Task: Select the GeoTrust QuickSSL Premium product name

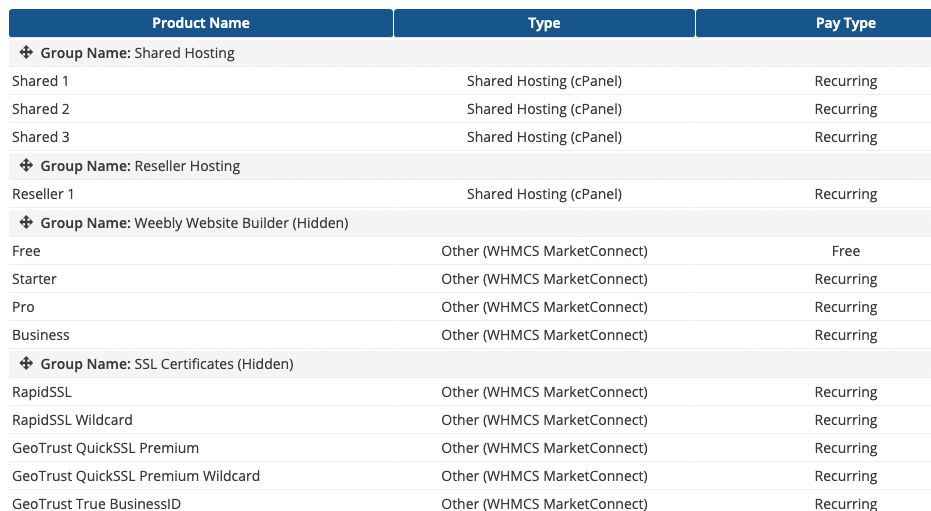Action: click(x=105, y=448)
